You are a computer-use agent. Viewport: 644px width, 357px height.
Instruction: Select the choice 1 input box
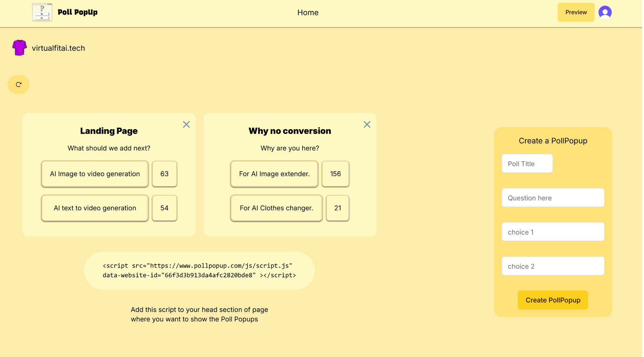pos(552,232)
